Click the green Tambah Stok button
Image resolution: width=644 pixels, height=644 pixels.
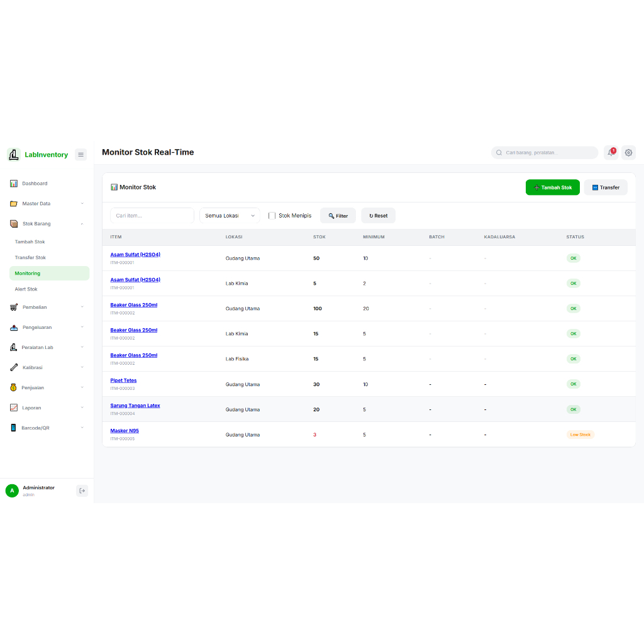click(x=552, y=187)
